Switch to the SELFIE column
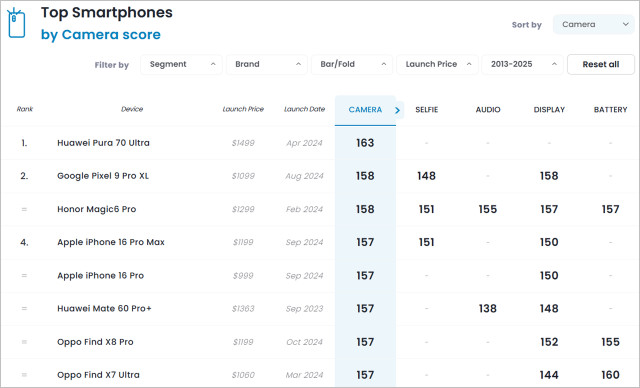This screenshot has height=388, width=640. pyautogui.click(x=427, y=110)
